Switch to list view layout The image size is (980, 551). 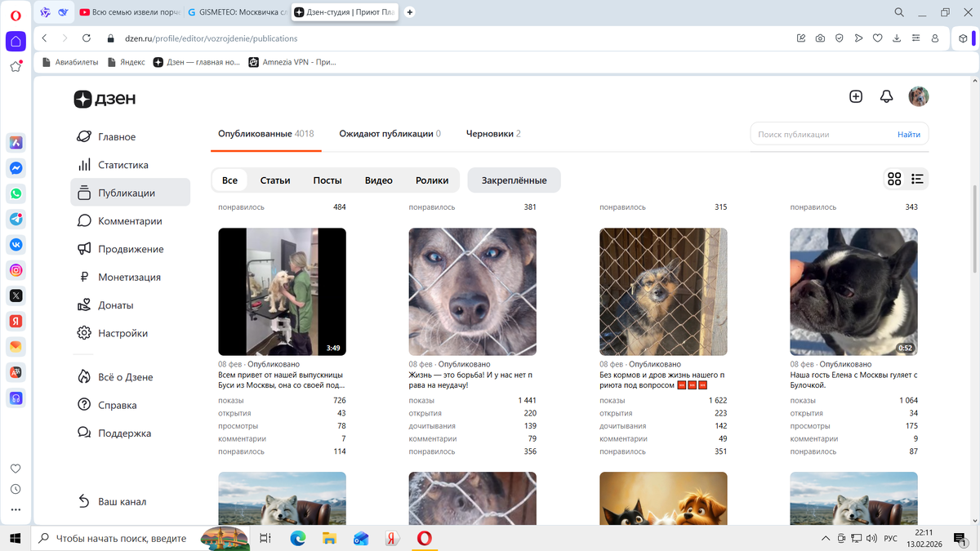pos(917,180)
